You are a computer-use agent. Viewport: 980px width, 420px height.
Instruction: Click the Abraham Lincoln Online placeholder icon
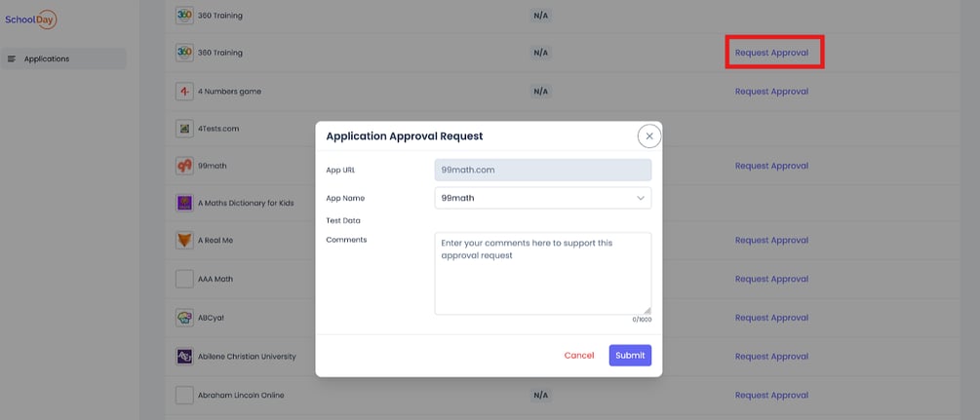click(184, 395)
